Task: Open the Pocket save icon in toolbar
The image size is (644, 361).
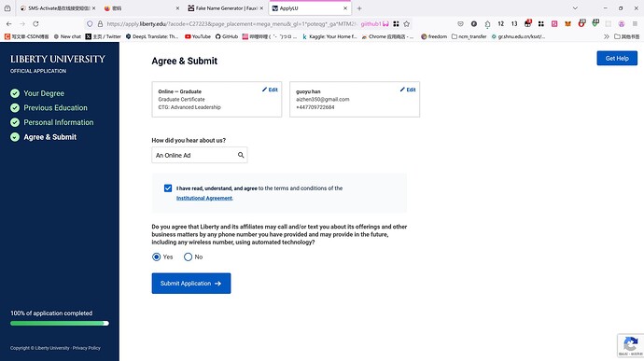Action: 460,24
